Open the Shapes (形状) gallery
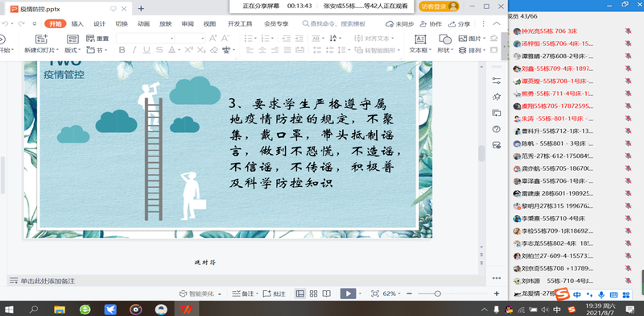 445,44
